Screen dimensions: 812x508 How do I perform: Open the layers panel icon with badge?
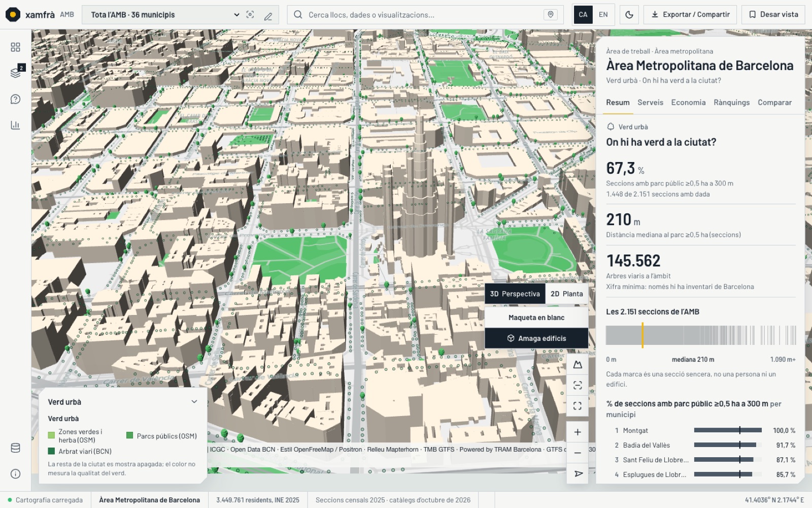[x=16, y=73]
